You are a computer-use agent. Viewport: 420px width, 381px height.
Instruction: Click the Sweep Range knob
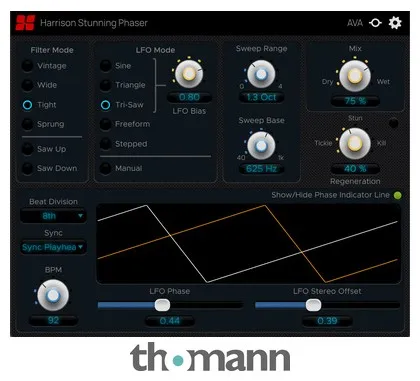coord(261,74)
